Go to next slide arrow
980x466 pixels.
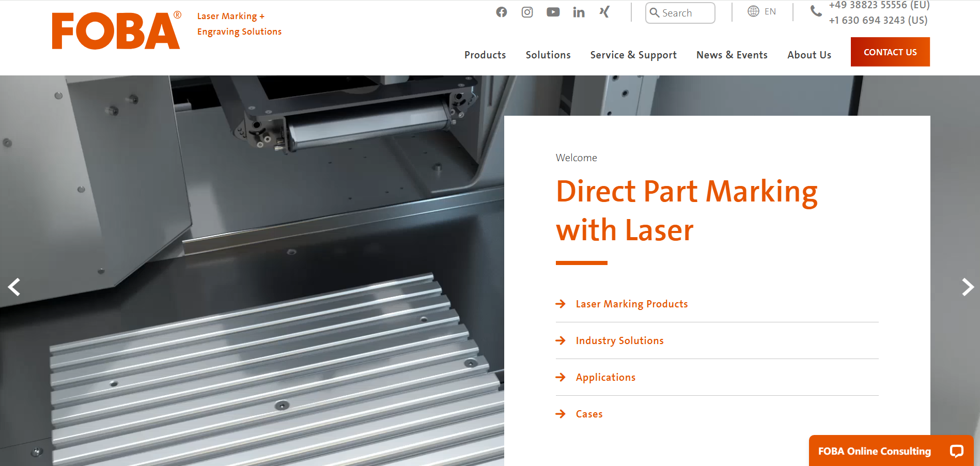[x=968, y=287]
